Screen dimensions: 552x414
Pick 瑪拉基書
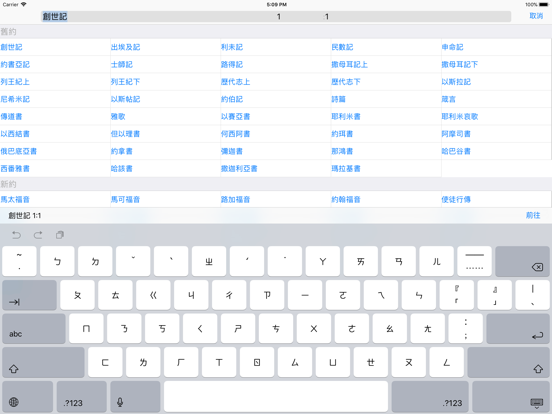[x=346, y=169]
